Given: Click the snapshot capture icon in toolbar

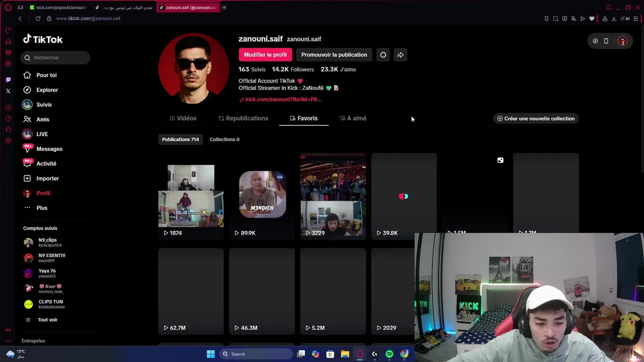Looking at the screenshot, I should (555, 19).
